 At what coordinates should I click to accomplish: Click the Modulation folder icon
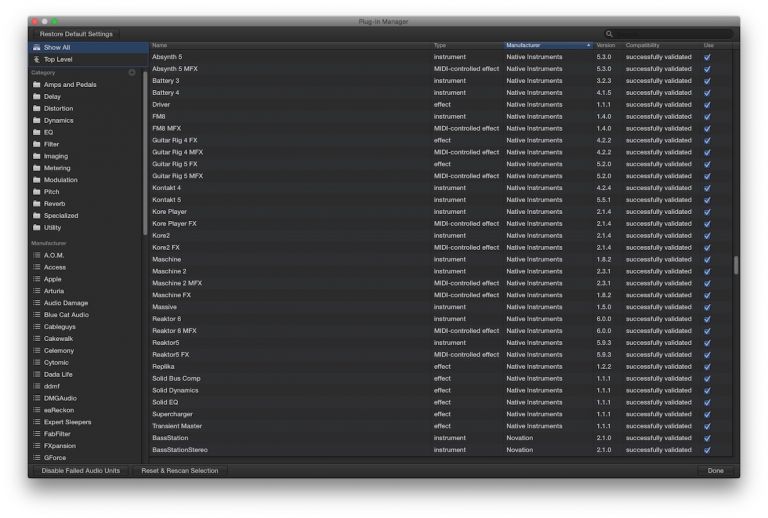(x=37, y=180)
